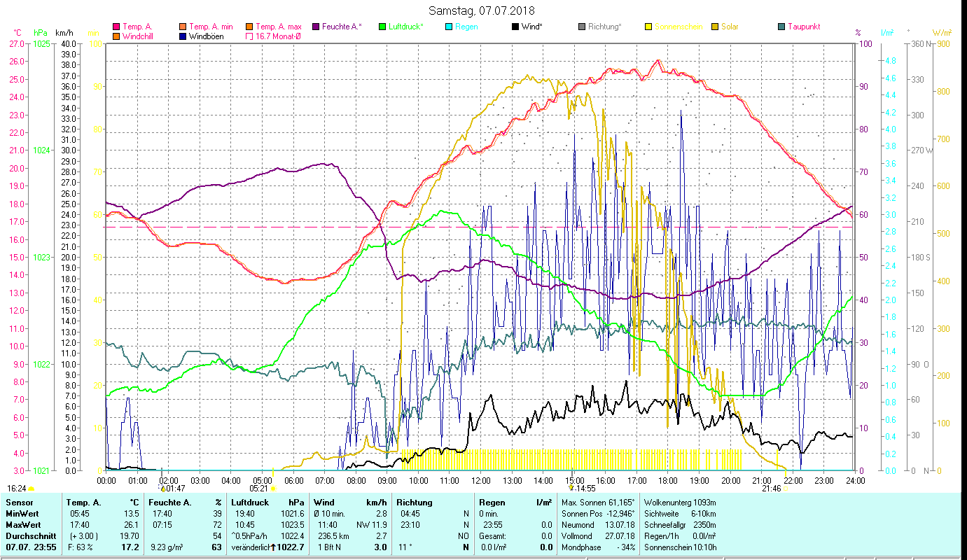Click the yellow dot next to 16:24
This screenshot has width=967, height=560.
coord(32,489)
